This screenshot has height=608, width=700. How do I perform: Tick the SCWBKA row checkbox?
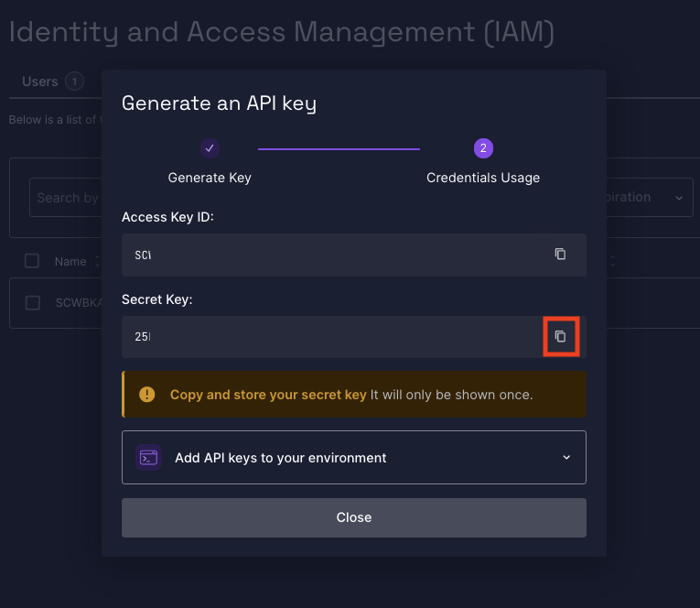coord(33,303)
